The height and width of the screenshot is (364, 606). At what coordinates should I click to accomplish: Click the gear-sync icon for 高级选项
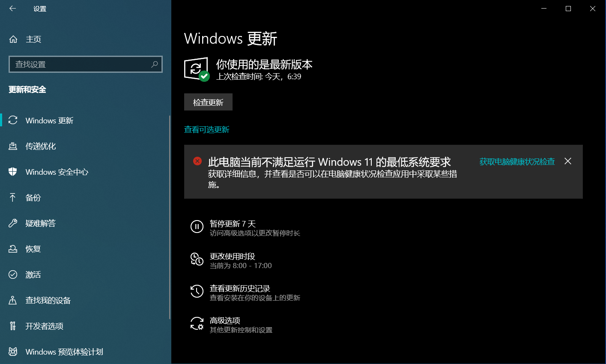click(x=197, y=323)
